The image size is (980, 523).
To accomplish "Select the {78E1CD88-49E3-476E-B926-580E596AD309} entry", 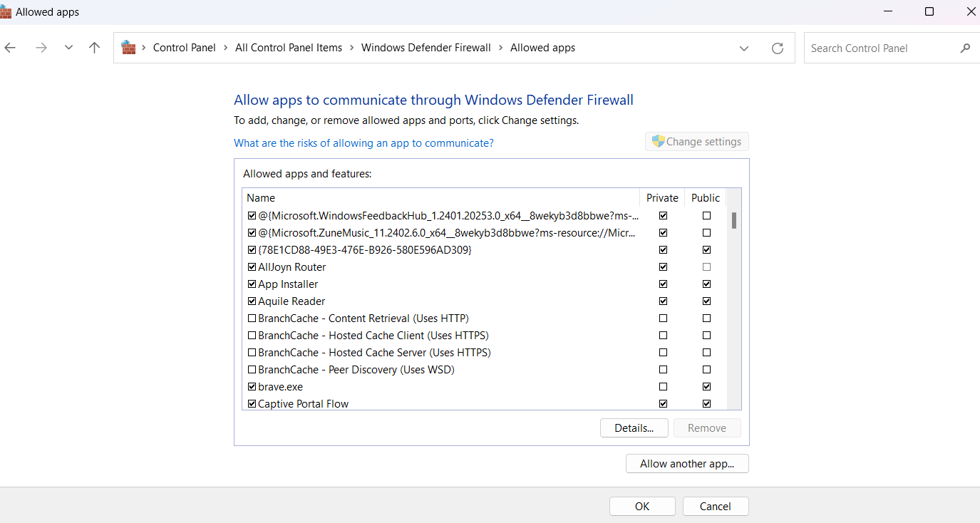I will coord(485,250).
